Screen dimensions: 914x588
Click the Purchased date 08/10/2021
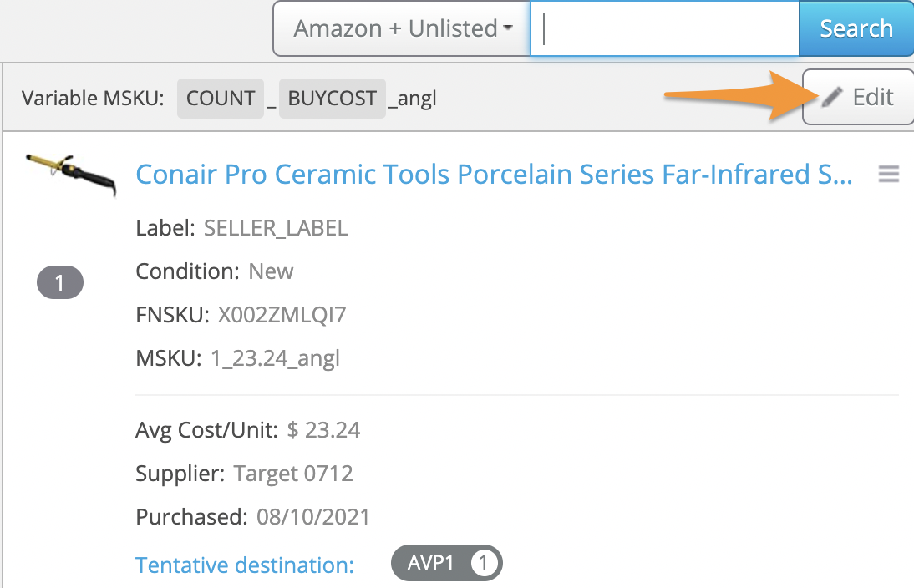pos(312,516)
